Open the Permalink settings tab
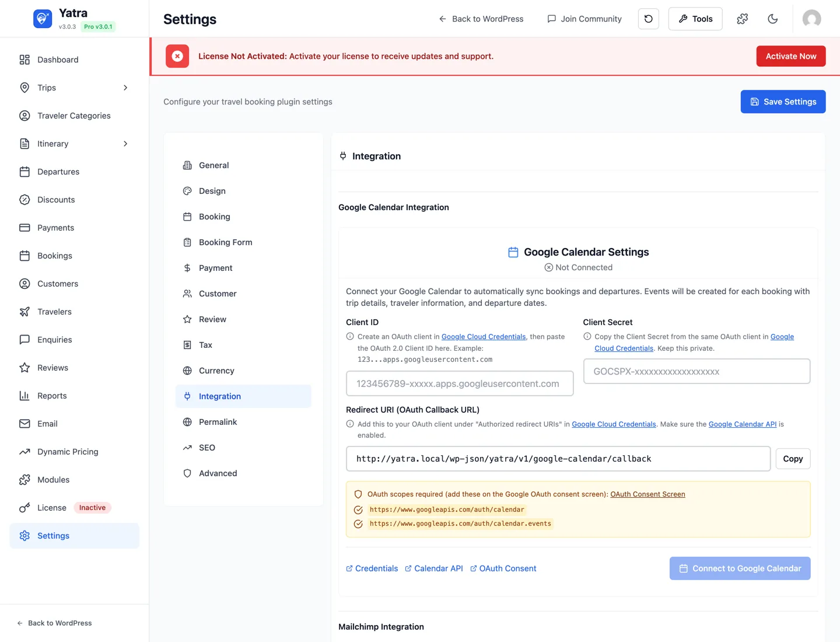This screenshot has height=642, width=840. click(x=243, y=422)
